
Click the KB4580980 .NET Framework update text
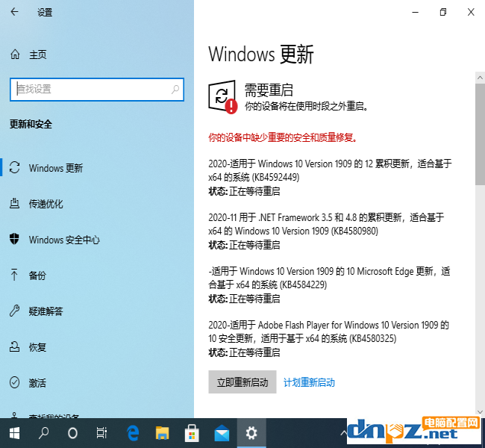[326, 224]
